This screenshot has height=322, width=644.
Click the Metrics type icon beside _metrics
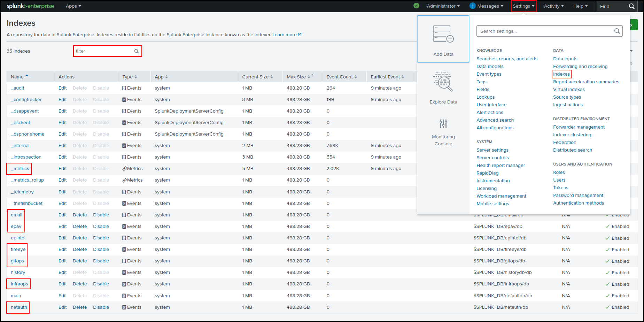point(124,168)
